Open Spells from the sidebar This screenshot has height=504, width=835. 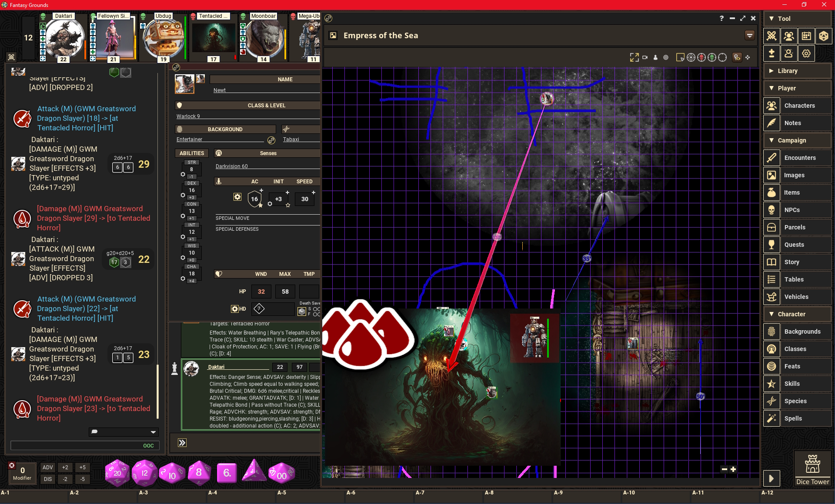797,418
